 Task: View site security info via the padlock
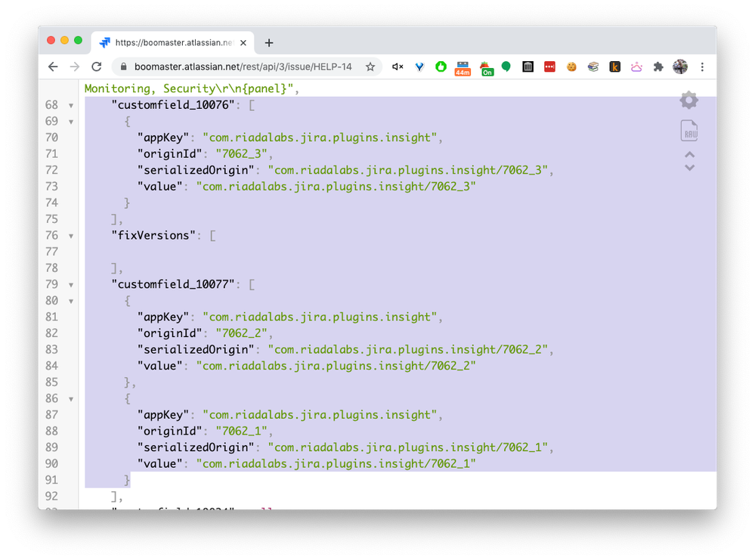pyautogui.click(x=122, y=67)
